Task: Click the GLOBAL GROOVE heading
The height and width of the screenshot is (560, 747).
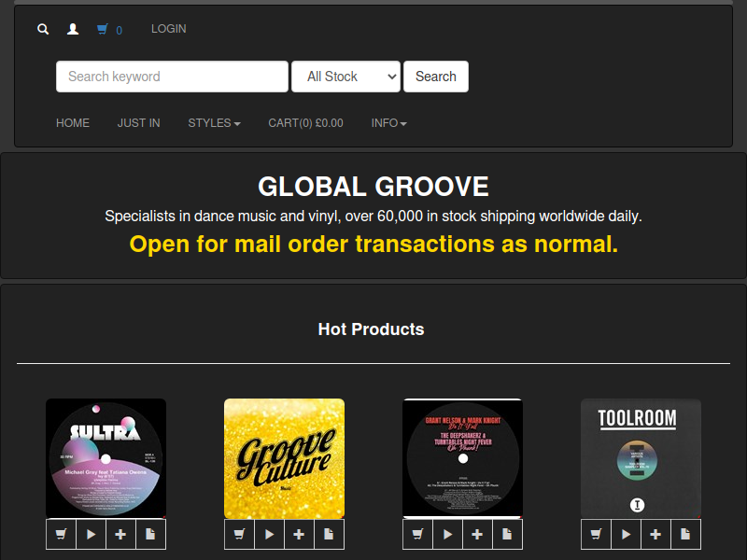Action: click(373, 186)
